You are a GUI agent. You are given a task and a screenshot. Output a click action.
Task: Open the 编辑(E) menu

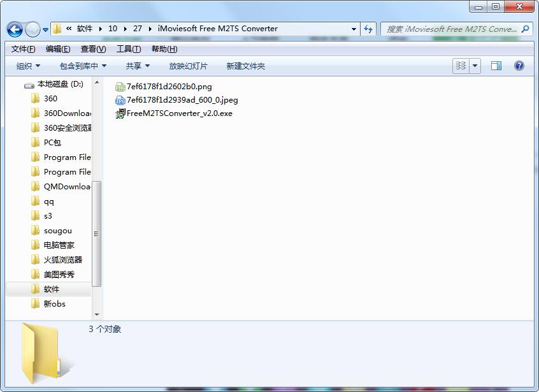pos(58,49)
